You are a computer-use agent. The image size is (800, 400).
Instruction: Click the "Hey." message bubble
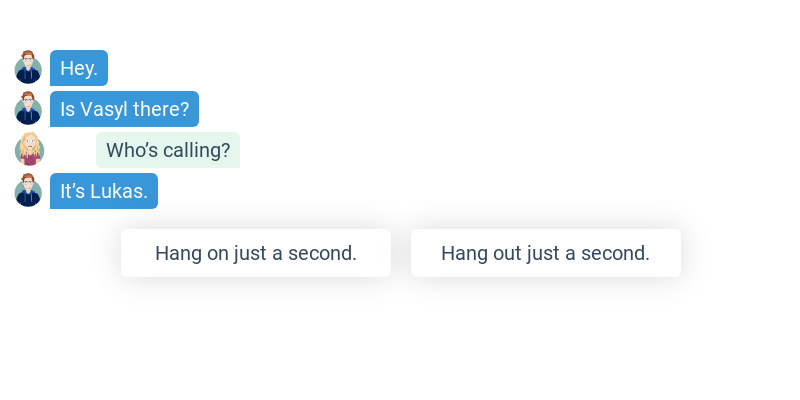79,68
